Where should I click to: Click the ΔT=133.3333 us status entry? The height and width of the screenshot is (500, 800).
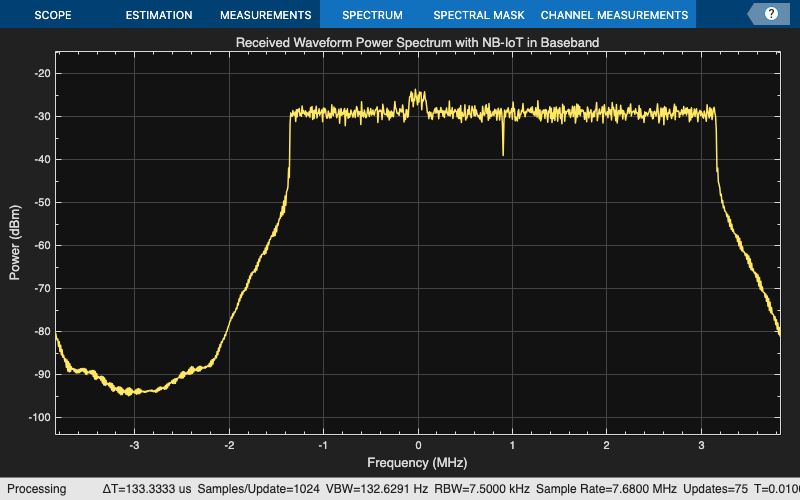click(x=146, y=489)
